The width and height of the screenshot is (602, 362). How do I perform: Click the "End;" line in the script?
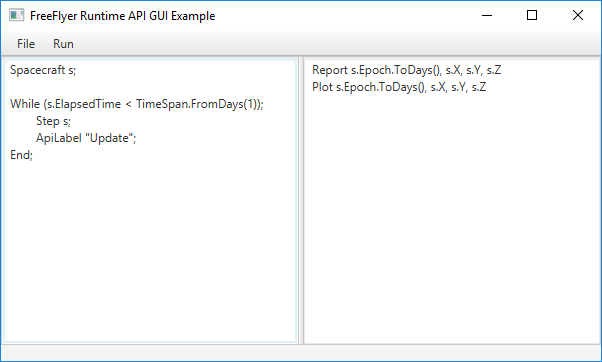point(22,155)
